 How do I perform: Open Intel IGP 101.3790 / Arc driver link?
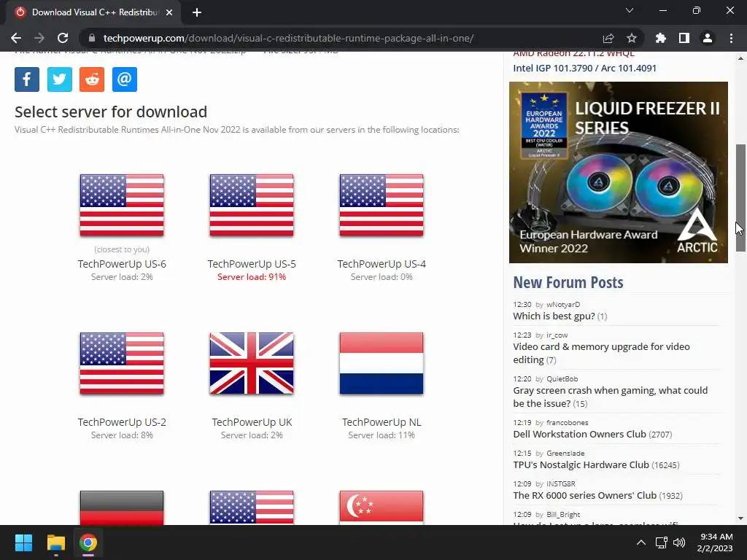pyautogui.click(x=584, y=68)
